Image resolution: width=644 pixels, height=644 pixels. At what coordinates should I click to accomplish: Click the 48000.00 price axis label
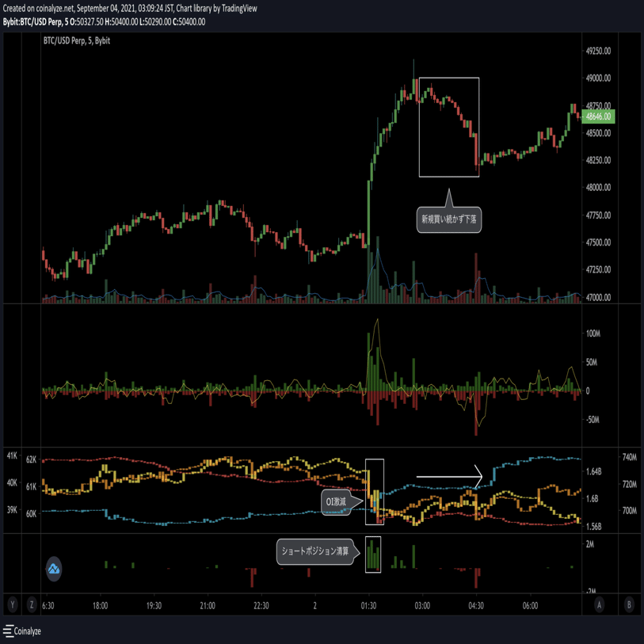coord(598,187)
